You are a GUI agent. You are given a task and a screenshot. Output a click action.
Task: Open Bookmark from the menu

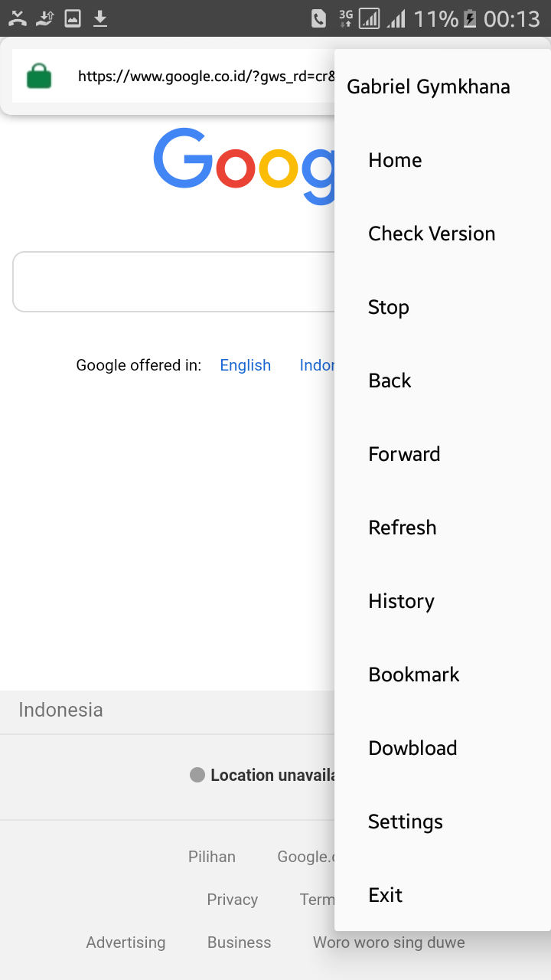pyautogui.click(x=414, y=675)
